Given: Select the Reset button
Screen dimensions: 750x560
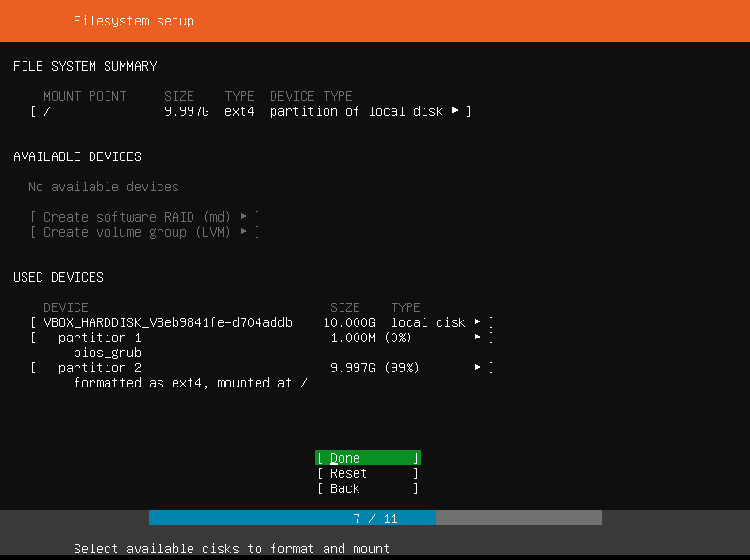Looking at the screenshot, I should (x=367, y=473).
